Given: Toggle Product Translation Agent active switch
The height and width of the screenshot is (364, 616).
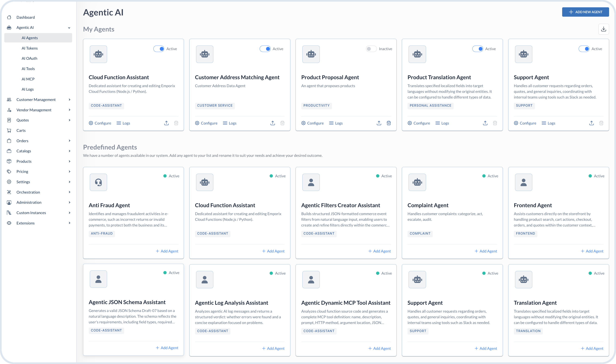Looking at the screenshot, I should tap(477, 49).
